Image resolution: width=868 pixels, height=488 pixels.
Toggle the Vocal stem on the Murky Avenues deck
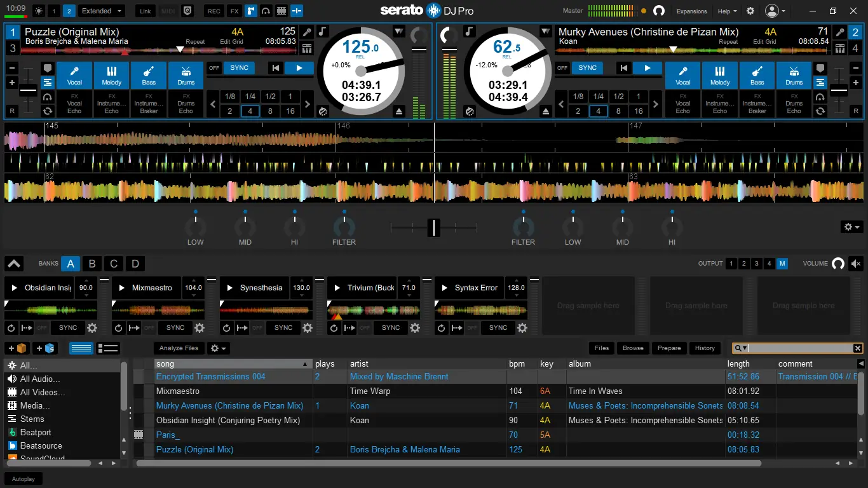click(x=683, y=75)
